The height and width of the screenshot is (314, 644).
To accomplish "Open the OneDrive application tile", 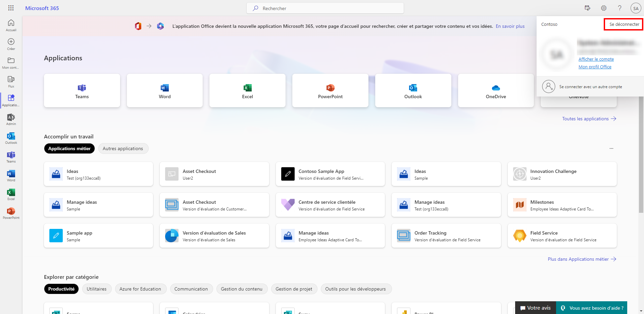I will [x=496, y=90].
